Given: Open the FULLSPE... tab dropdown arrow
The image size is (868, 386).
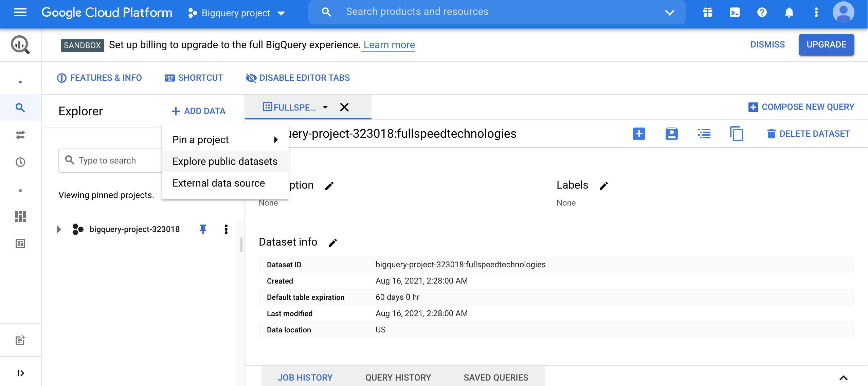Looking at the screenshot, I should click(325, 107).
